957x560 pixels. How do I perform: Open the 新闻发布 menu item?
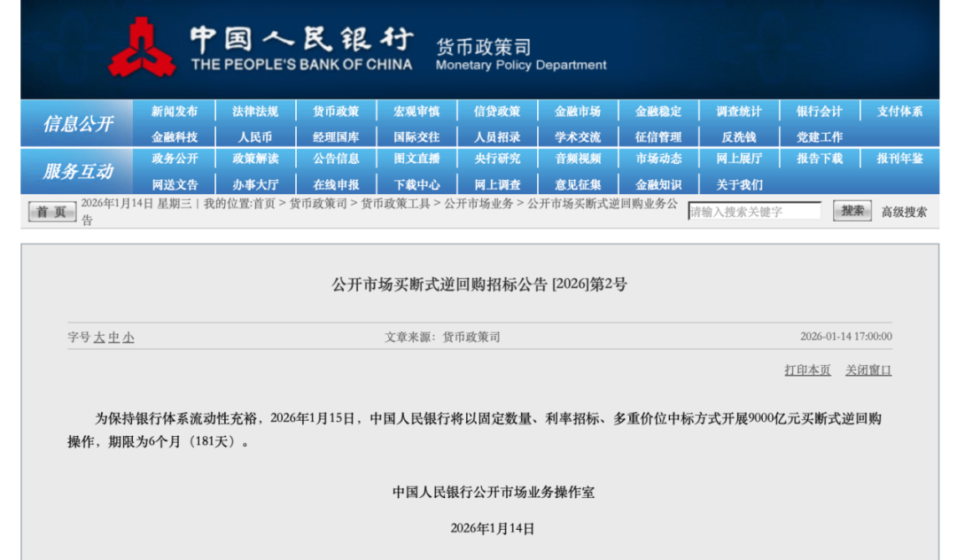[x=175, y=111]
